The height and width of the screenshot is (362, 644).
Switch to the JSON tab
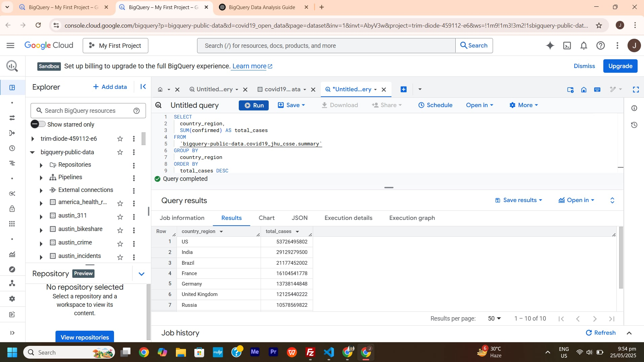[300, 218]
